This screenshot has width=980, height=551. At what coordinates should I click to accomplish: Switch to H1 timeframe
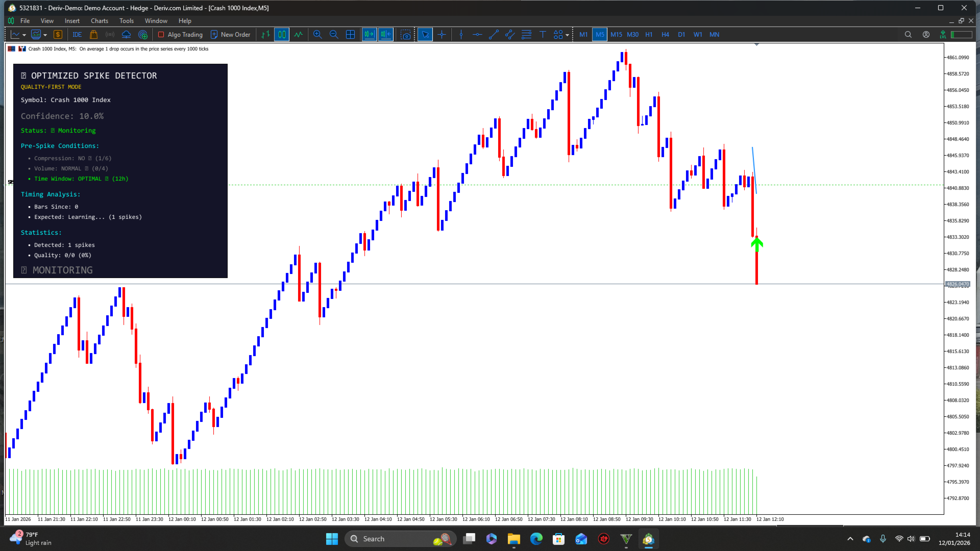coord(649,35)
